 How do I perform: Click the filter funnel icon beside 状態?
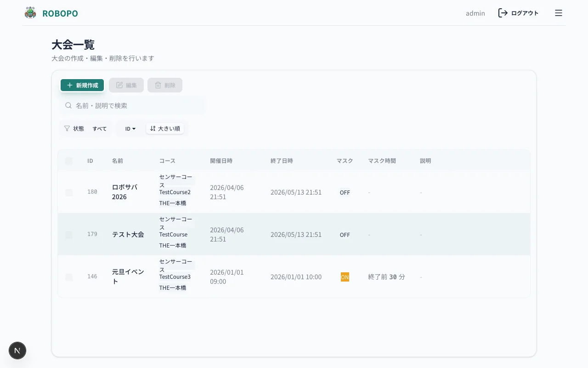point(67,128)
